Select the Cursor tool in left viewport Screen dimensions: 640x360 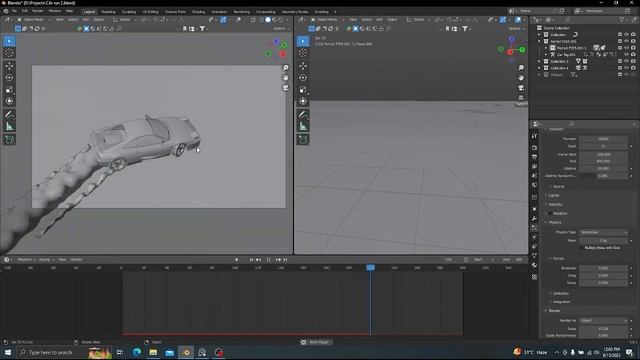pyautogui.click(x=9, y=53)
